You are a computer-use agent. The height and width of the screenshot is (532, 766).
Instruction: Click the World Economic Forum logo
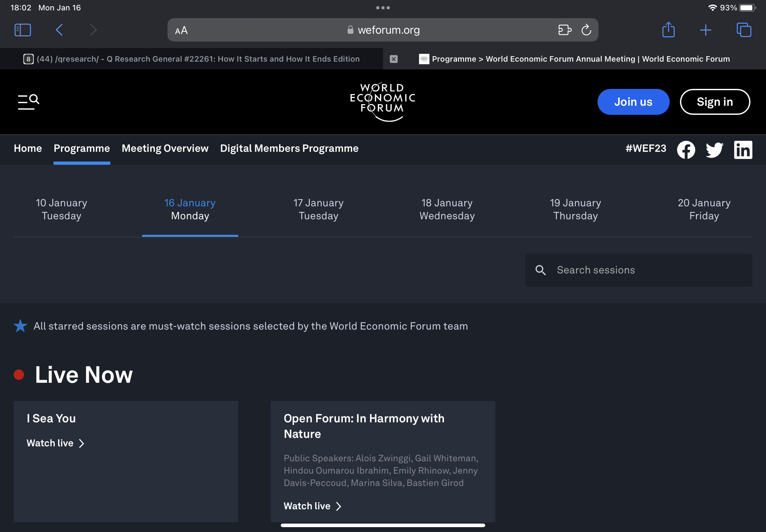382,102
